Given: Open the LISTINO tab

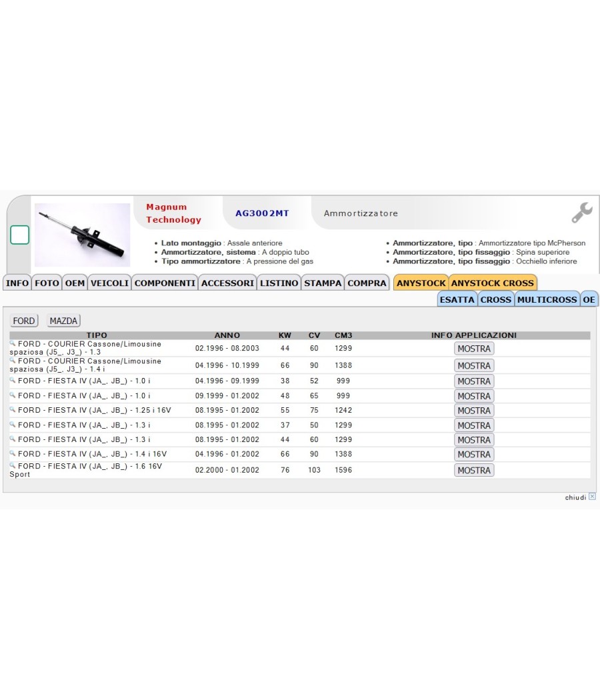Looking at the screenshot, I should [x=279, y=283].
